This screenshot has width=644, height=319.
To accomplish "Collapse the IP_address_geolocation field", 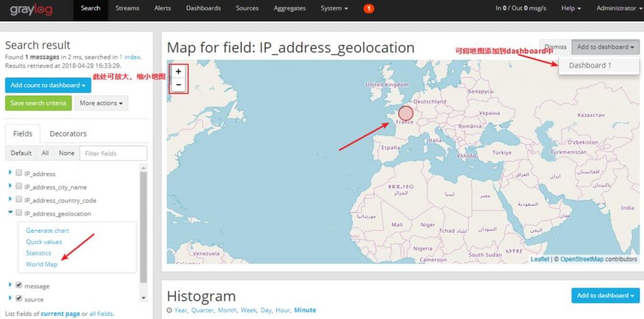I will [10, 213].
